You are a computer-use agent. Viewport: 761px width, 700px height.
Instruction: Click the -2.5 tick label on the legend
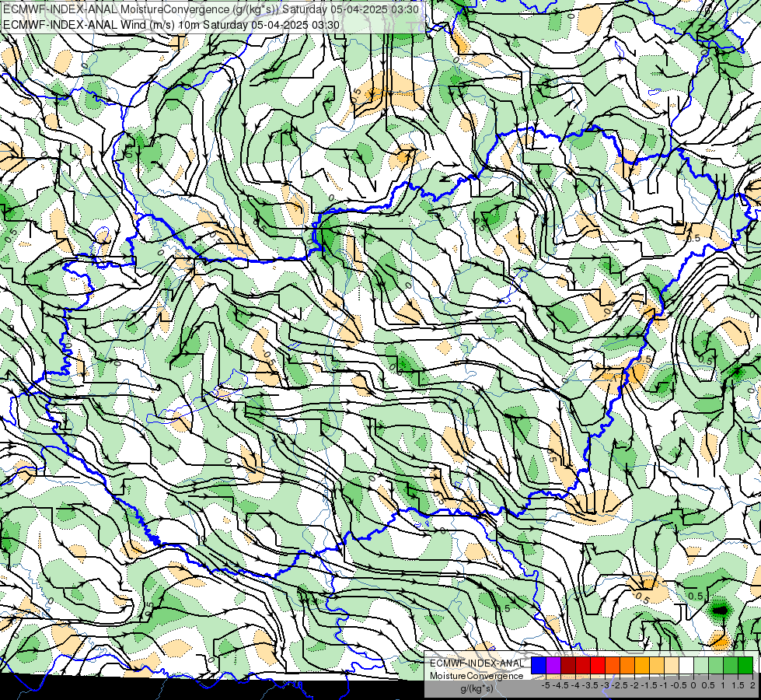620,685
